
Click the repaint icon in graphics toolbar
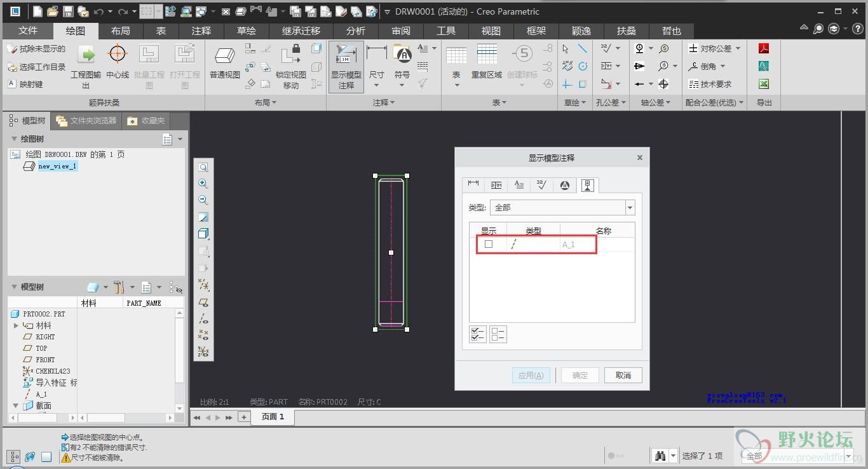pyautogui.click(x=203, y=217)
